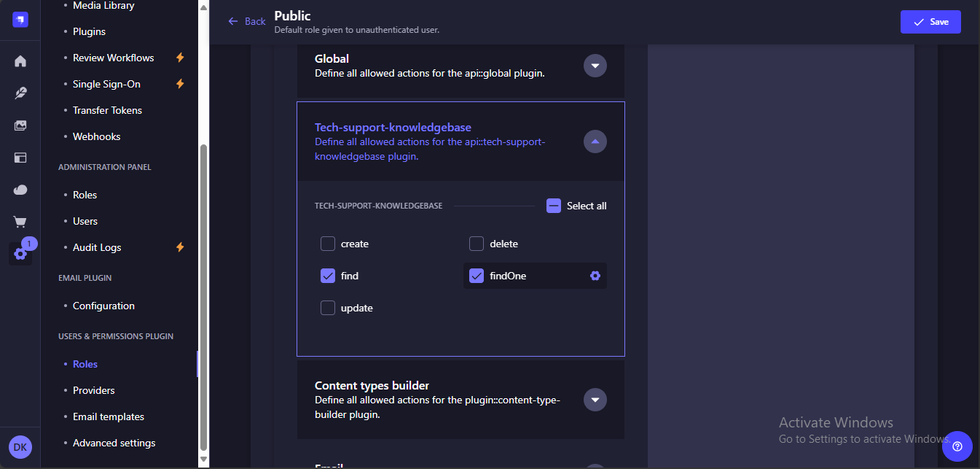Viewport: 980px width, 469px height.
Task: Open the Cloud deploy icon
Action: pyautogui.click(x=20, y=190)
